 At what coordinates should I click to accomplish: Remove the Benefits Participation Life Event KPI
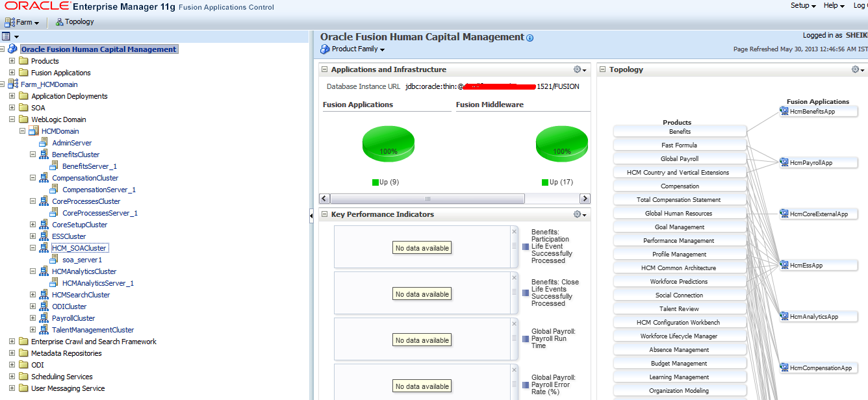[514, 231]
